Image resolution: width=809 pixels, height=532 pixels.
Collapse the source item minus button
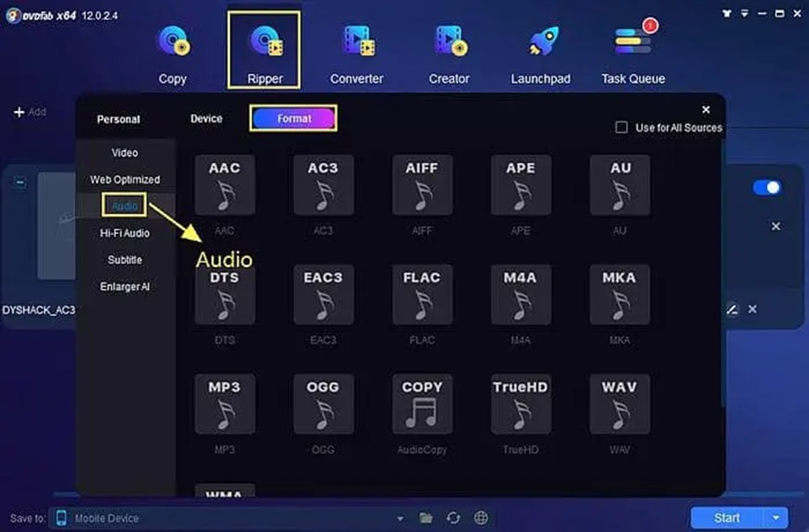click(x=20, y=182)
